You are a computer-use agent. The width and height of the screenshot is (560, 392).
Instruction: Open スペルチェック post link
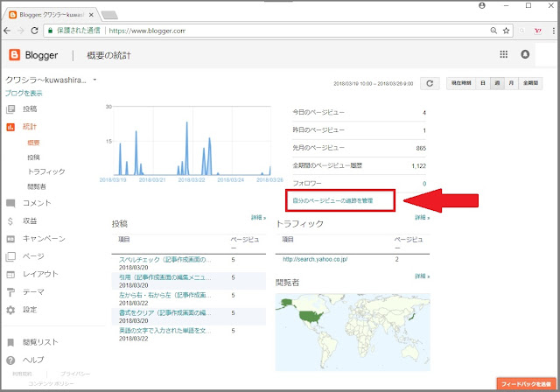165,260
